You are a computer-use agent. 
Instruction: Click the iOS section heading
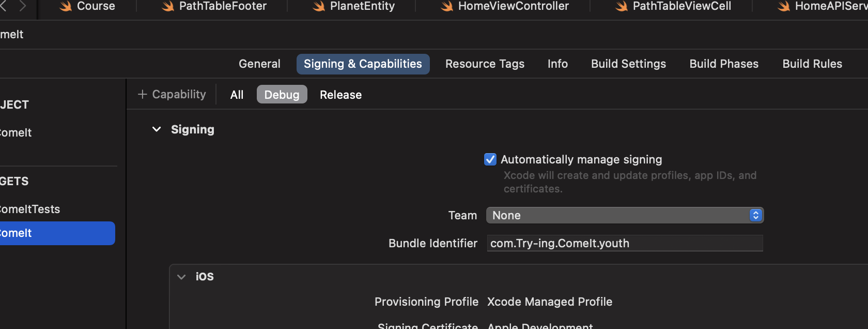[x=205, y=277]
